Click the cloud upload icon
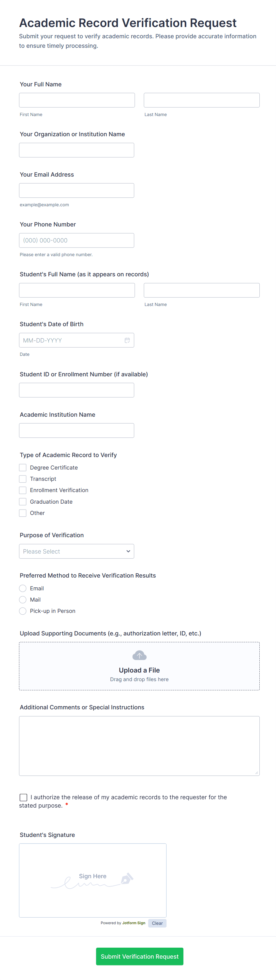The width and height of the screenshot is (276, 980). (139, 655)
